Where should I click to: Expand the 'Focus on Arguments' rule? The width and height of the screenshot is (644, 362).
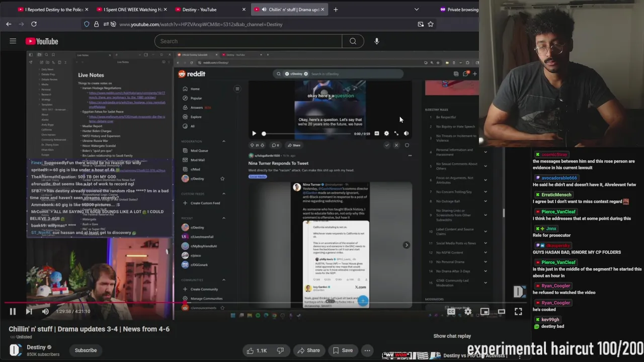coord(486,180)
